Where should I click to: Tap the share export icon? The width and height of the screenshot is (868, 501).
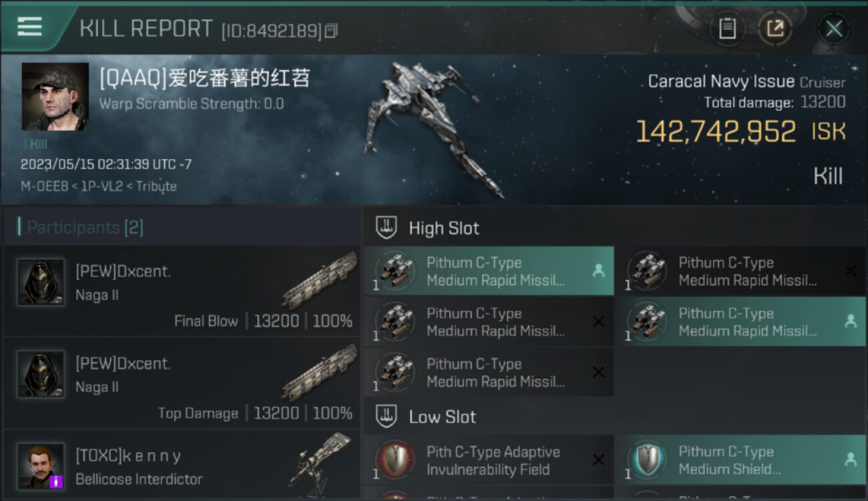pos(775,29)
